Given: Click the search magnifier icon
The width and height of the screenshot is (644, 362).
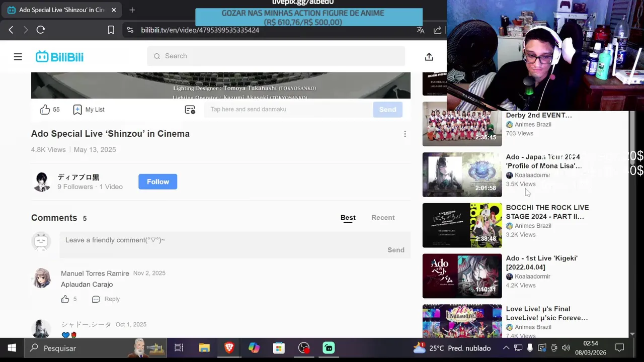Looking at the screenshot, I should pyautogui.click(x=157, y=56).
